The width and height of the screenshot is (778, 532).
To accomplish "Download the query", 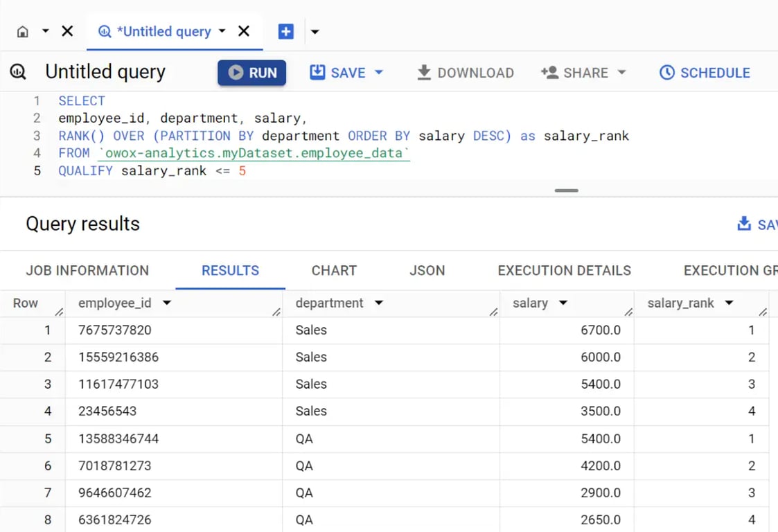I will [x=465, y=73].
